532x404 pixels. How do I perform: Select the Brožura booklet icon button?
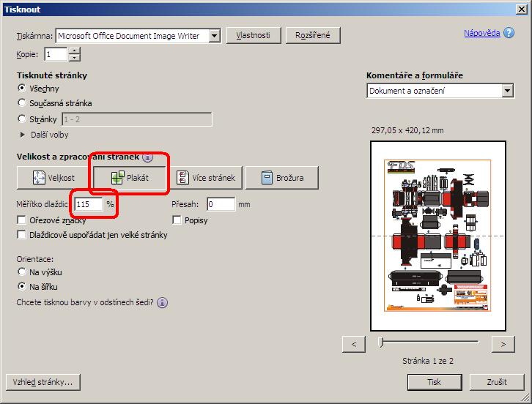[281, 178]
